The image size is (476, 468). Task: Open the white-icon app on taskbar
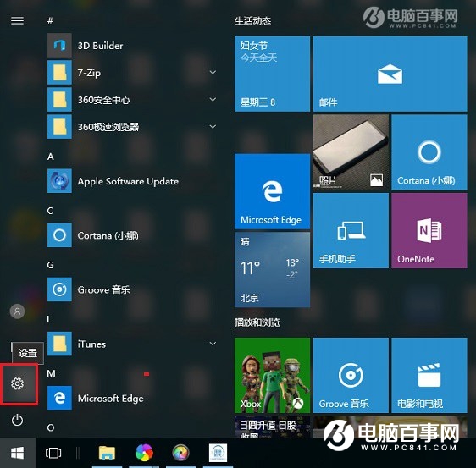218,453
